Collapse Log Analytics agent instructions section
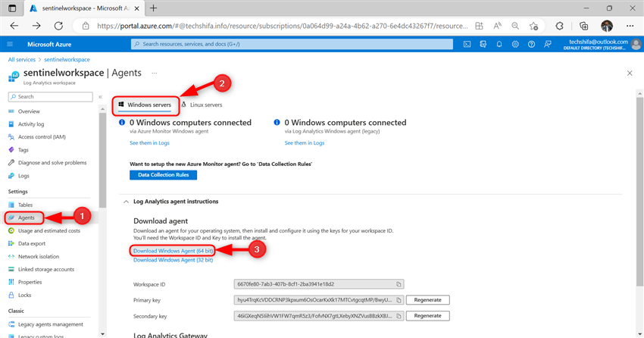 126,202
